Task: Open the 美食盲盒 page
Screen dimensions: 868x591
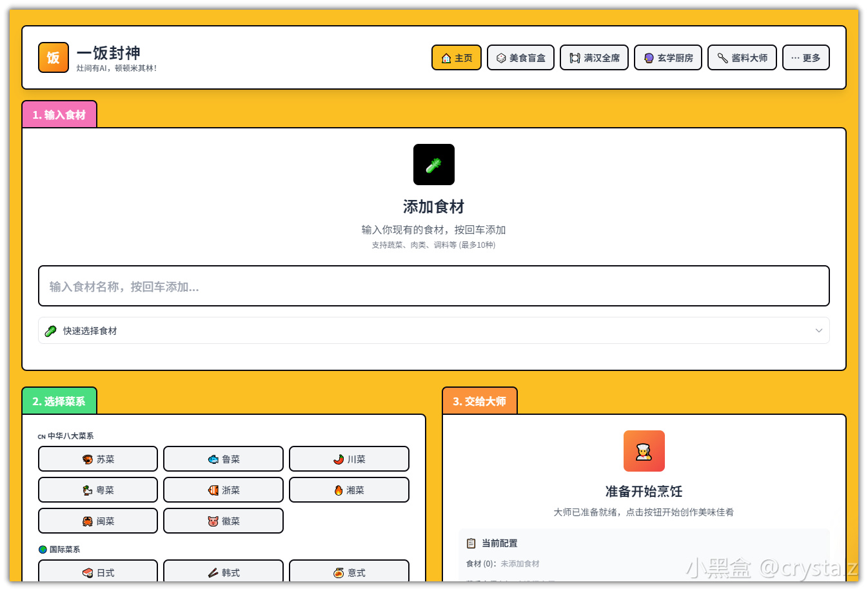Action: [520, 57]
